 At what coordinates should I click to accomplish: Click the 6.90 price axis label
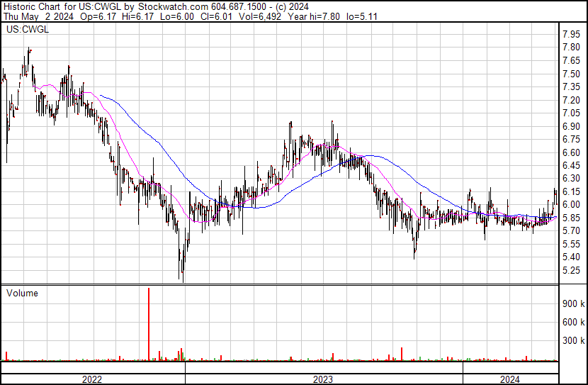[572, 126]
